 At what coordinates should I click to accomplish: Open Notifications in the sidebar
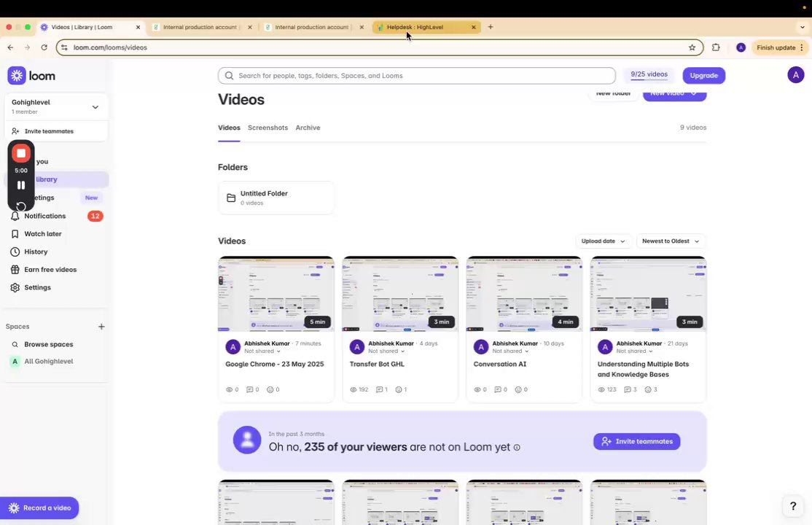tap(44, 216)
